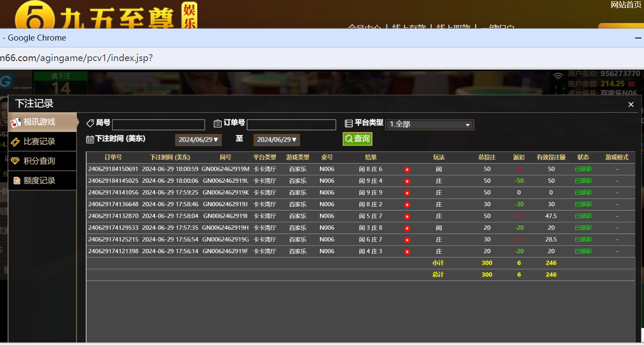Click replay icon for round GN0062462919F
644x345 pixels.
pos(407,252)
